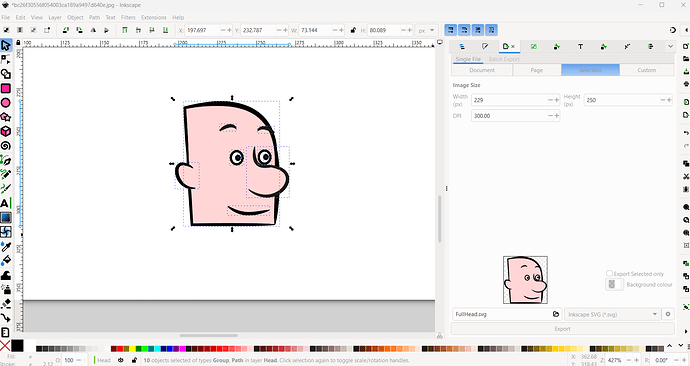Select the Text tool

5,203
